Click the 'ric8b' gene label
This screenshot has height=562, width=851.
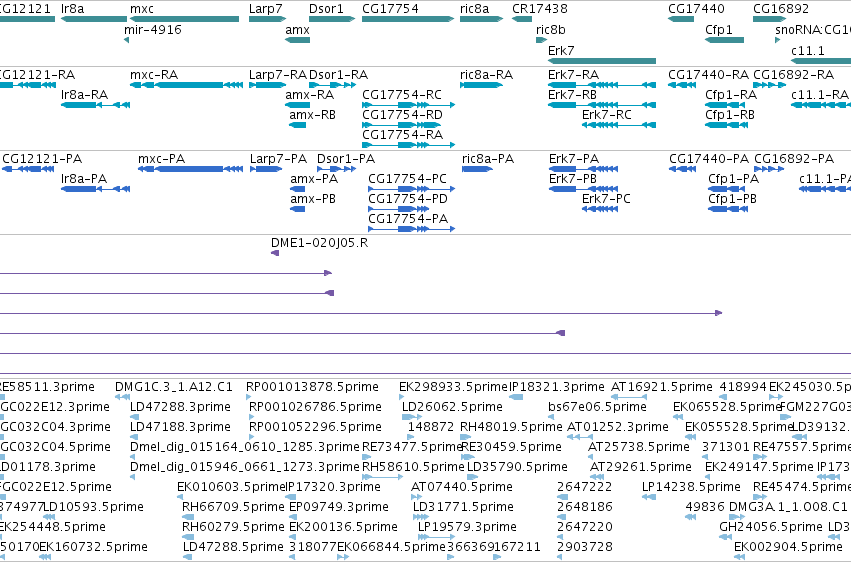[x=550, y=29]
